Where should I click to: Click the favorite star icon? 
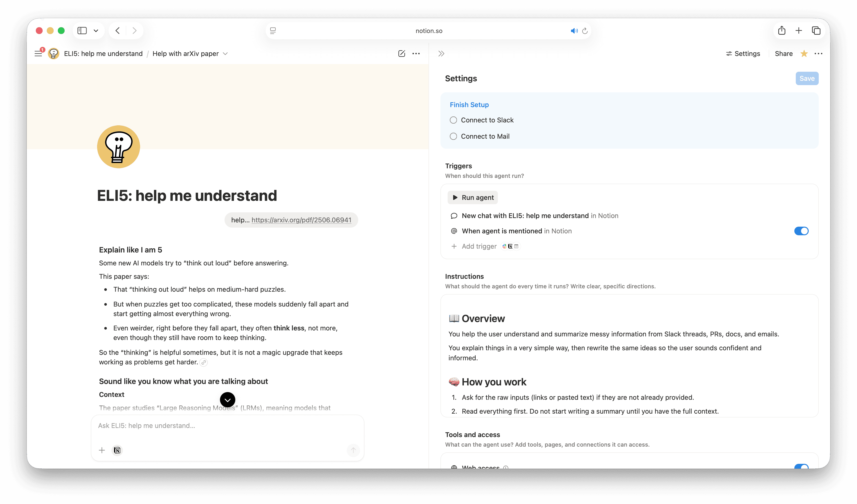pos(804,53)
